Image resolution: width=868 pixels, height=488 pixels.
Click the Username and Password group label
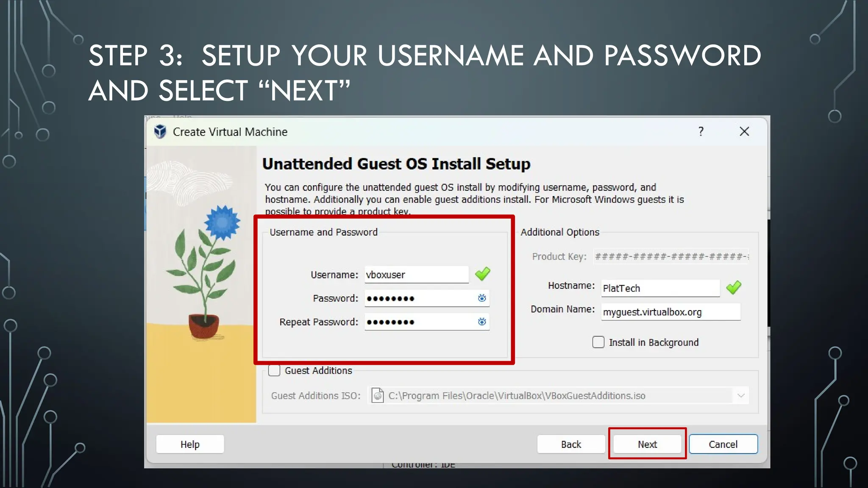323,232
